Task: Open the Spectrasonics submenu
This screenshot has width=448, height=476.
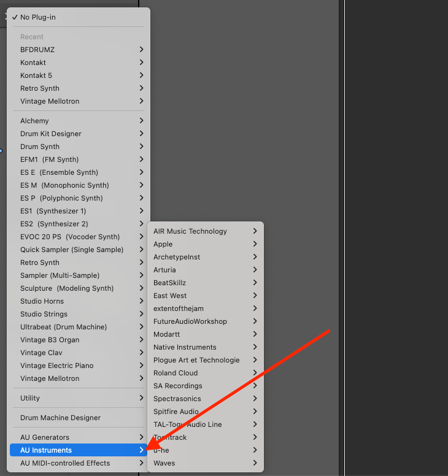Action: 206,399
